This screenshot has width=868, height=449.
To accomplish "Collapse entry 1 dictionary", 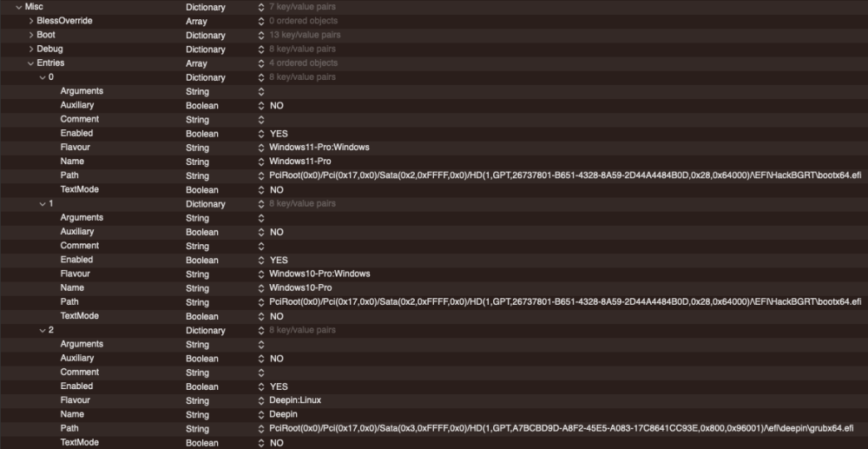I will 43,204.
